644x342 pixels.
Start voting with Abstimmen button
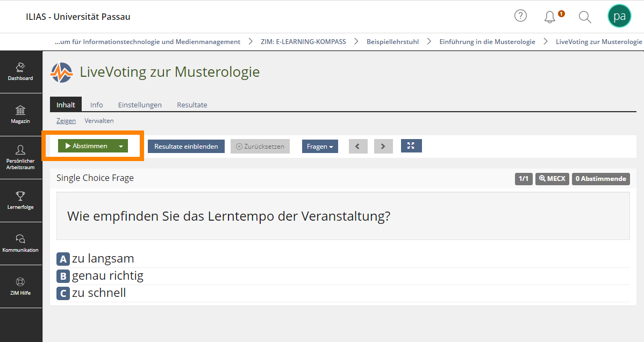[x=86, y=146]
